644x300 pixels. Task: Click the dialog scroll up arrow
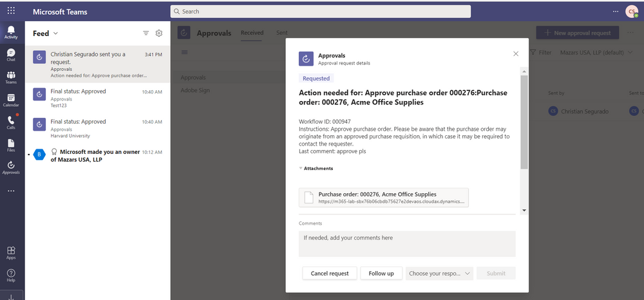(524, 71)
